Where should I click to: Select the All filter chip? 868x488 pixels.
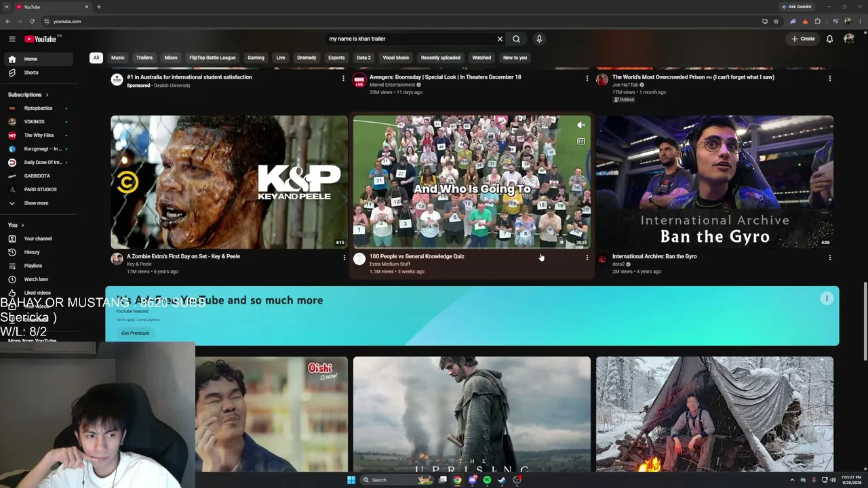click(96, 58)
